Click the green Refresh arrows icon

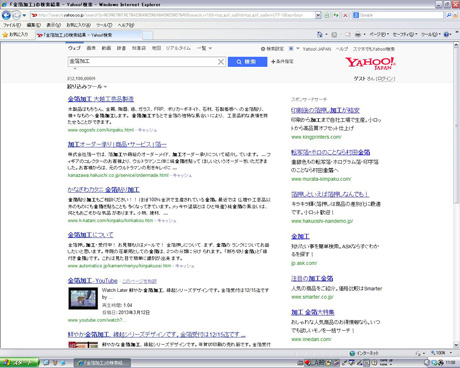[336, 15]
